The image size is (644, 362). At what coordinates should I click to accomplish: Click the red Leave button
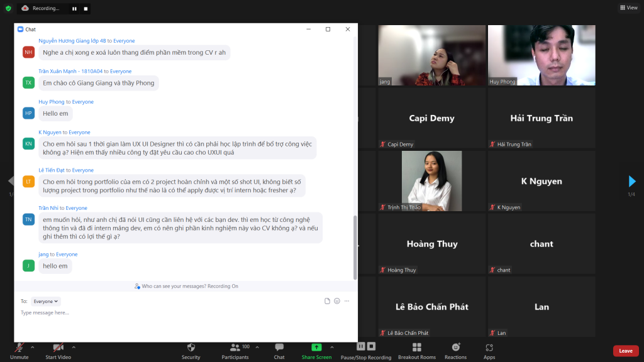pos(626,351)
